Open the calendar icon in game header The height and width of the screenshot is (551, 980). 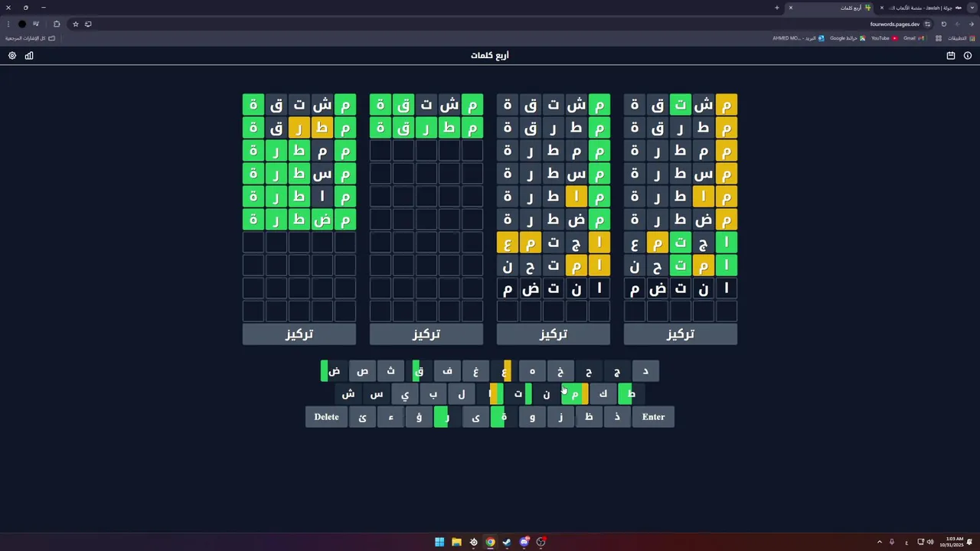[x=951, y=56]
